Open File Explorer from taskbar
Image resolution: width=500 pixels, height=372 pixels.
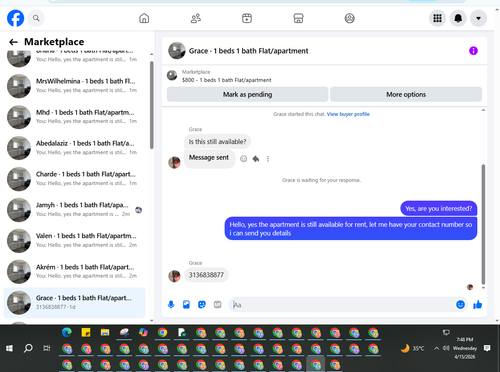click(105, 332)
